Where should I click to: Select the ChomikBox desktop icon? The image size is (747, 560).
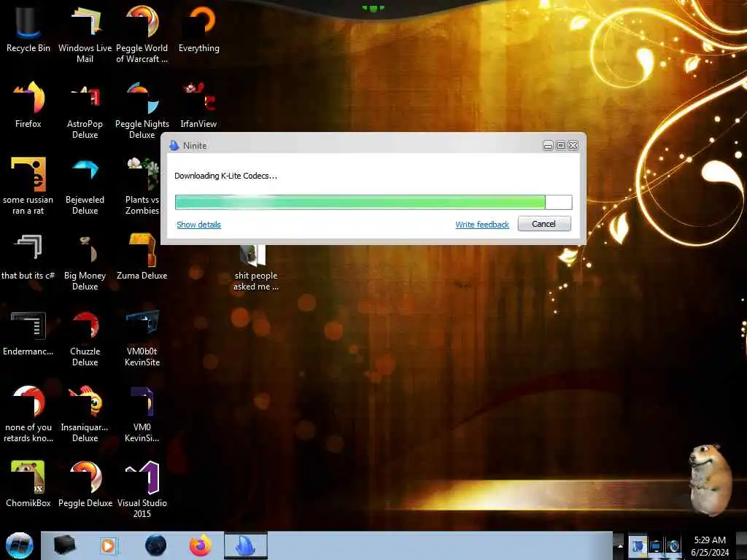[28, 484]
